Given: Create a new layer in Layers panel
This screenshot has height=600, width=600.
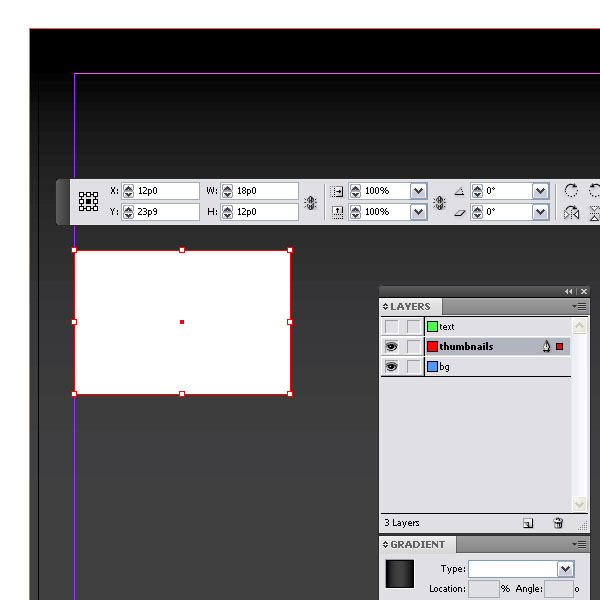Looking at the screenshot, I should (528, 523).
